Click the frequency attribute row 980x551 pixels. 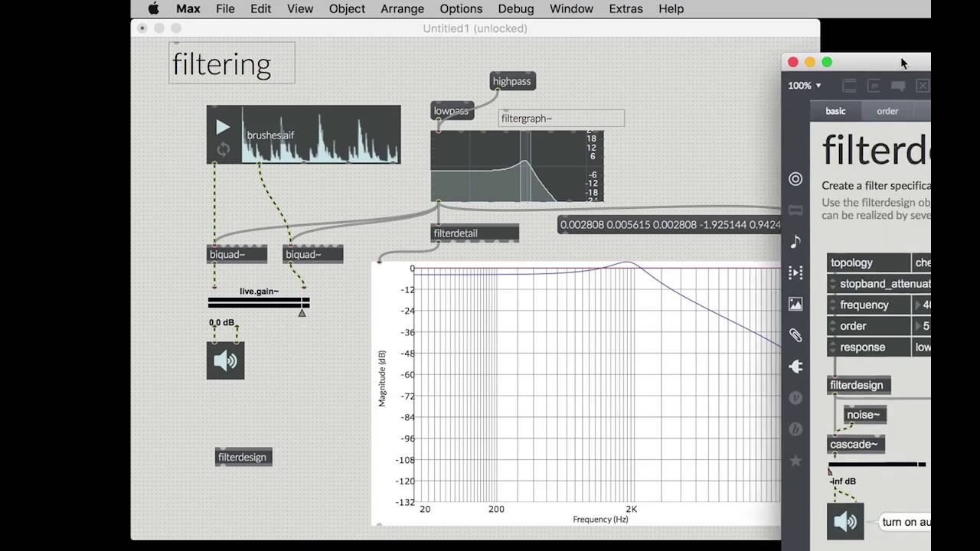(879, 305)
